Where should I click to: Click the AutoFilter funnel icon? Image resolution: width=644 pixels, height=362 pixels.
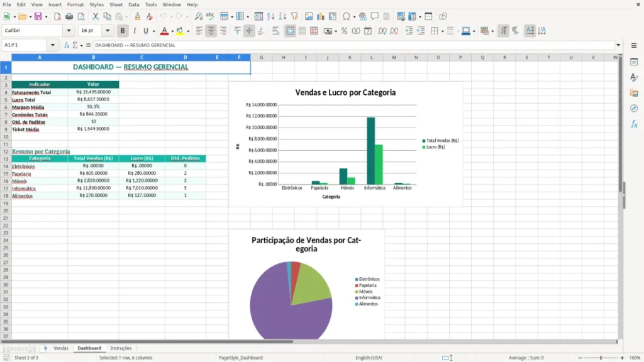[x=294, y=16]
